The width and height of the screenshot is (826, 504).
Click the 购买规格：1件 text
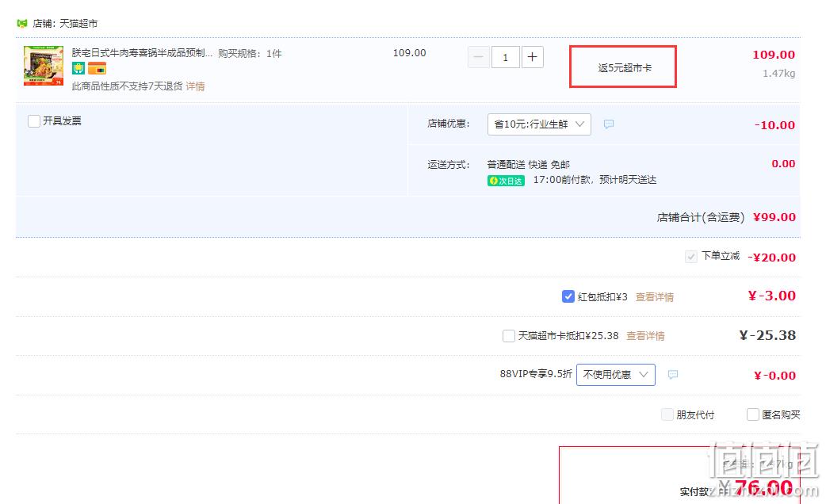coord(250,54)
